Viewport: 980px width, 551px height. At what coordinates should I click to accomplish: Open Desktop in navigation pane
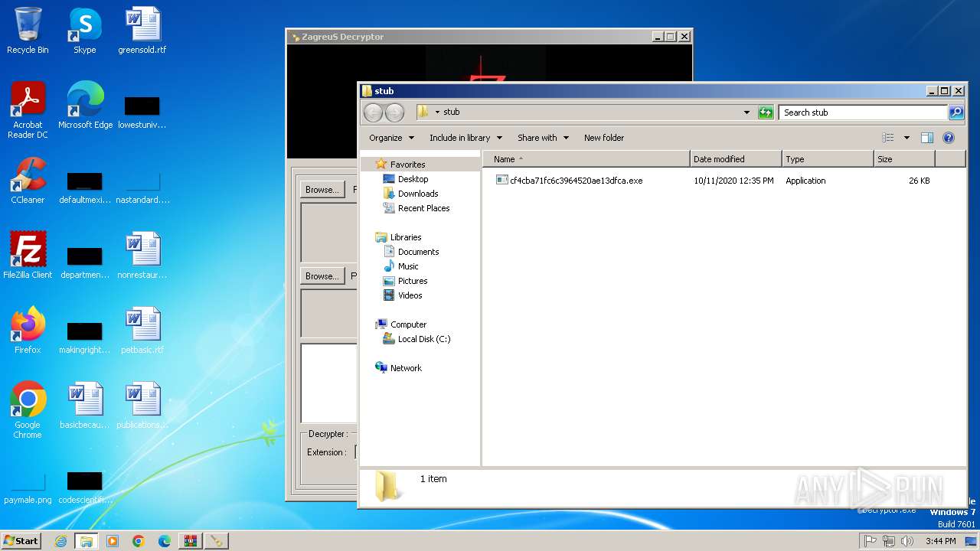413,179
